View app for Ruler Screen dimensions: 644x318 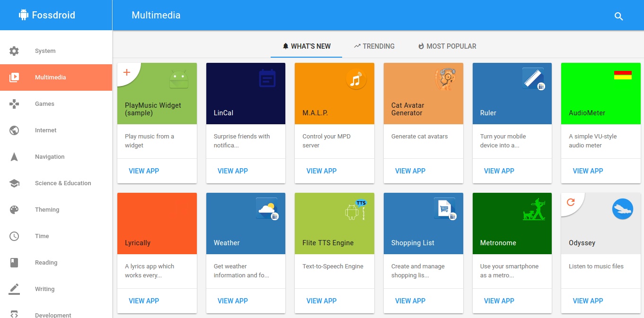499,171
